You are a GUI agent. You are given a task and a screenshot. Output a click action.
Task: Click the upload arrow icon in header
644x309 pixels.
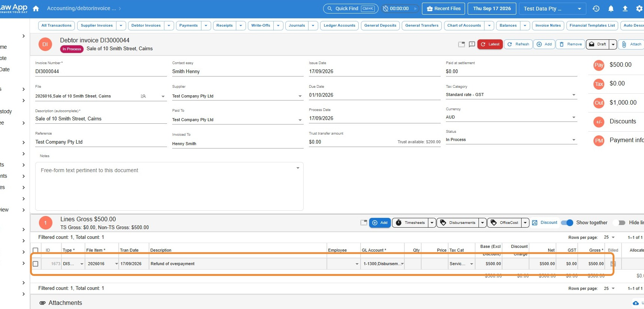[x=625, y=8]
